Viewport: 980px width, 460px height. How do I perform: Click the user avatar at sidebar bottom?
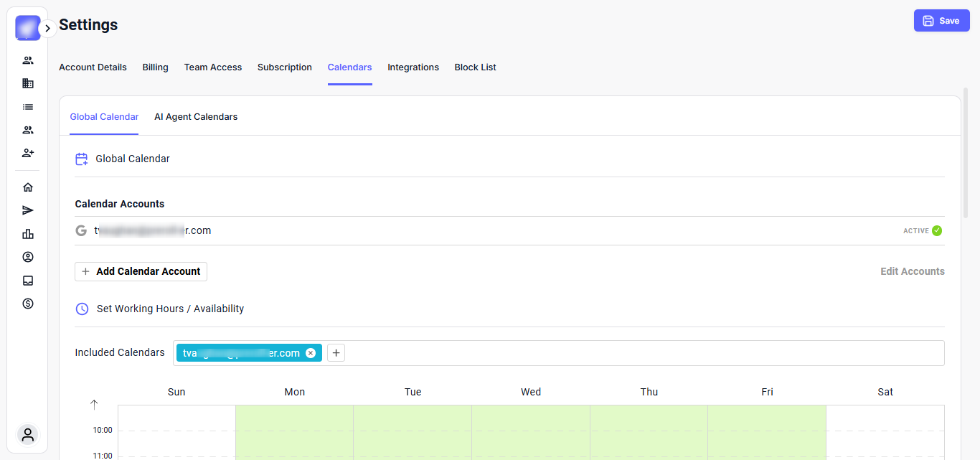(x=28, y=434)
